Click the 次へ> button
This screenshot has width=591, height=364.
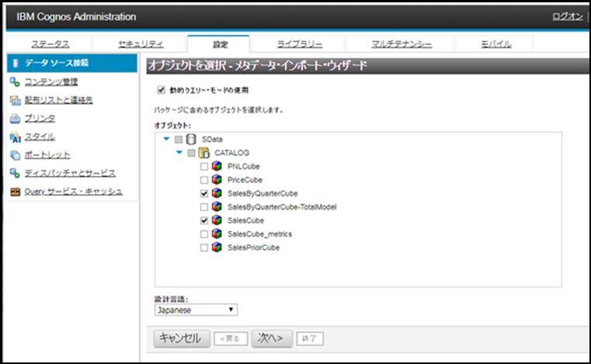(x=272, y=338)
